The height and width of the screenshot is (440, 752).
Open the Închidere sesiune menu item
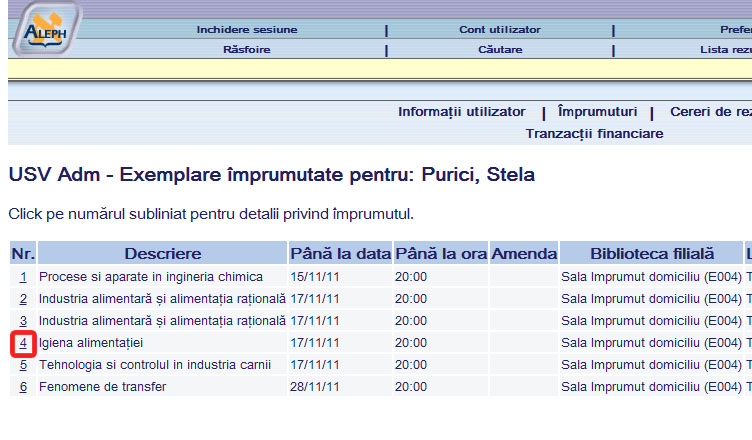(x=246, y=30)
